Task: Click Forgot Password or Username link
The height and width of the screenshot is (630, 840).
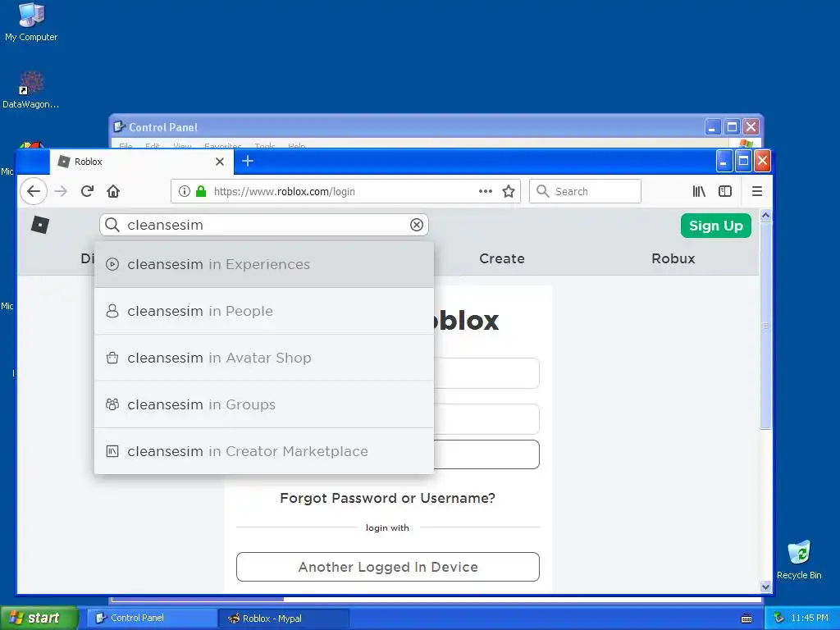Action: click(x=387, y=498)
